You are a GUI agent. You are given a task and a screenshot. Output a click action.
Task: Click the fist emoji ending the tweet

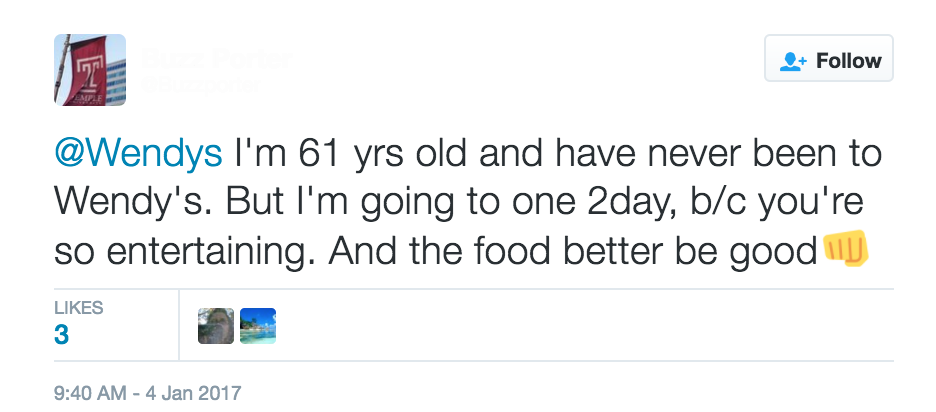pos(845,249)
